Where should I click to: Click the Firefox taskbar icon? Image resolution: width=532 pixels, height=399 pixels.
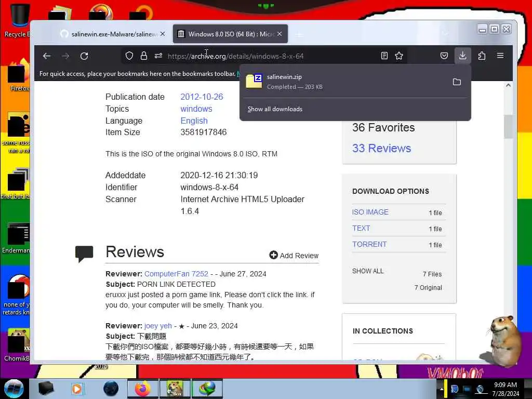coord(143,389)
